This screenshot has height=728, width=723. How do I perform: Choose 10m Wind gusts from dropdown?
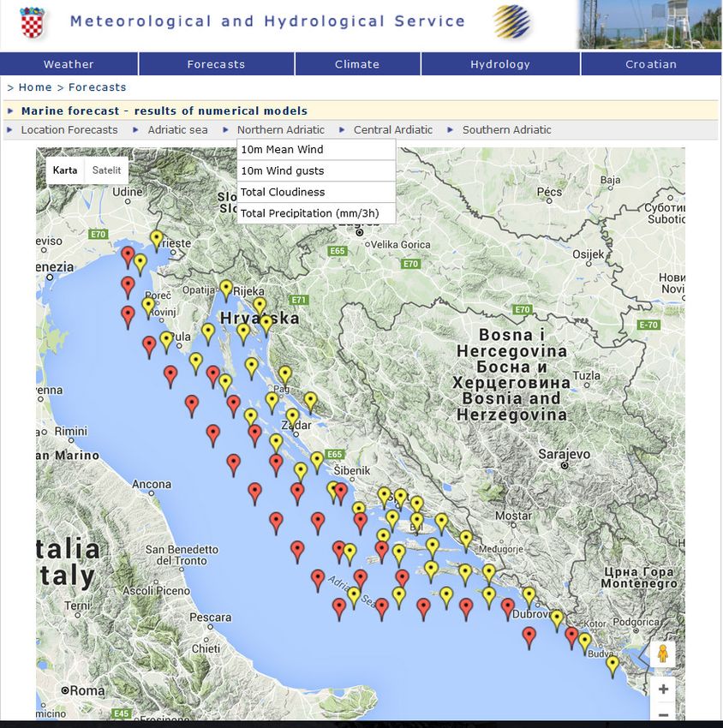[x=282, y=171]
